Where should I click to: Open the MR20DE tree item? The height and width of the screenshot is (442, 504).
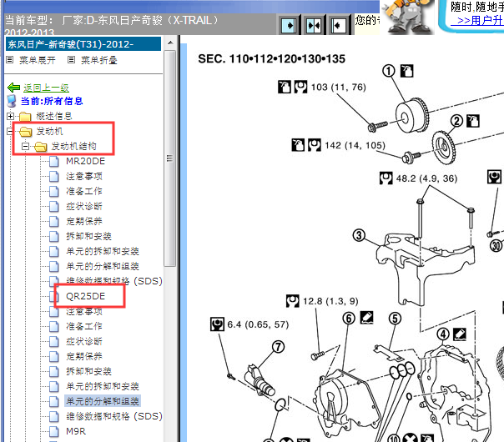tap(85, 161)
